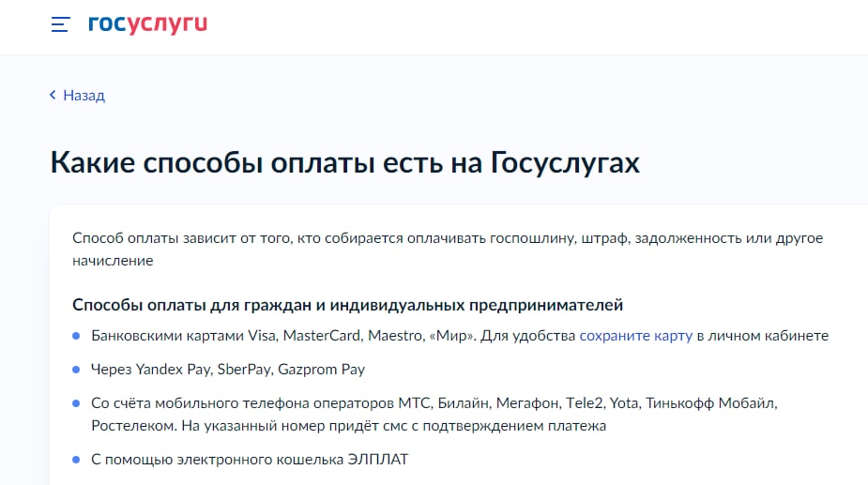Click the Госуслуги logo
The width and height of the screenshot is (868, 485).
(148, 23)
